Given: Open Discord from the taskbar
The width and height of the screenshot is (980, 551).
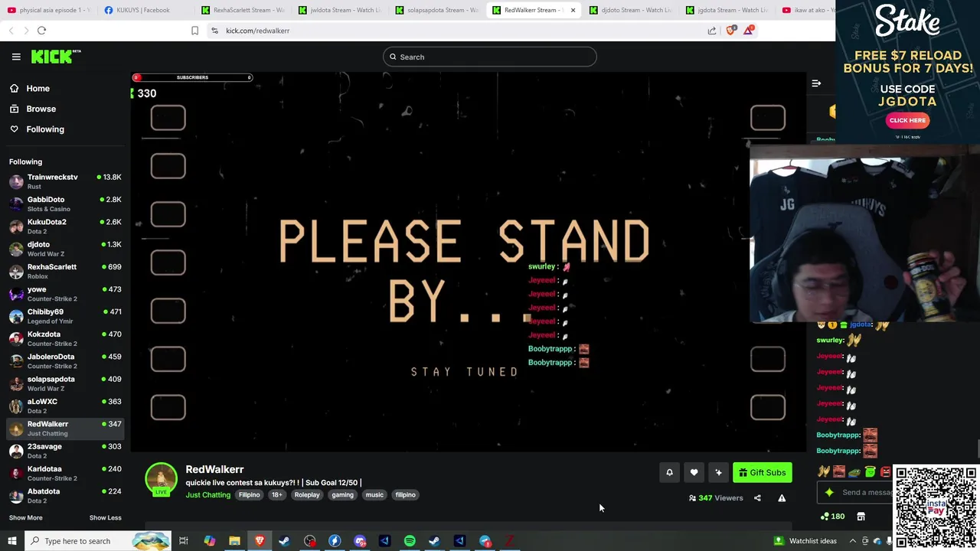Looking at the screenshot, I should 360,541.
